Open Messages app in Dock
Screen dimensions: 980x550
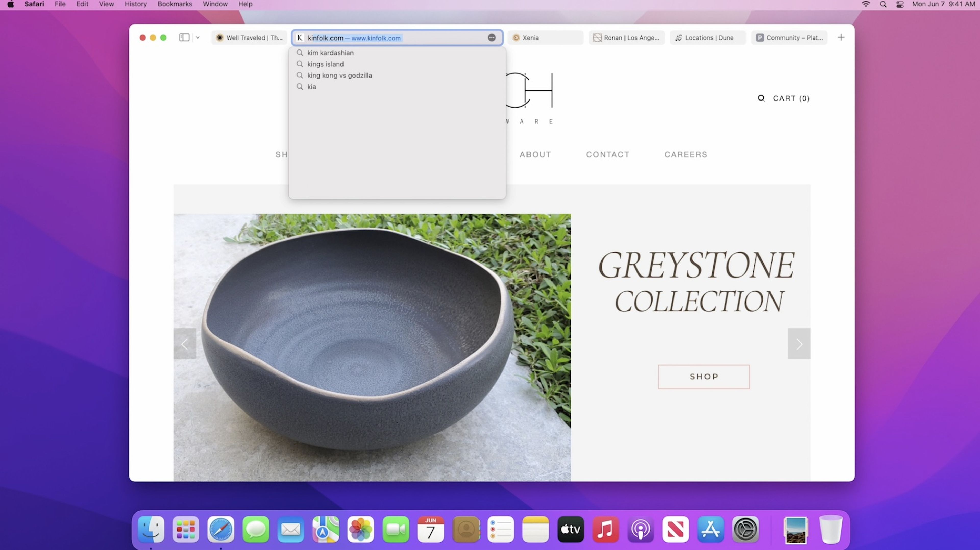coord(256,529)
